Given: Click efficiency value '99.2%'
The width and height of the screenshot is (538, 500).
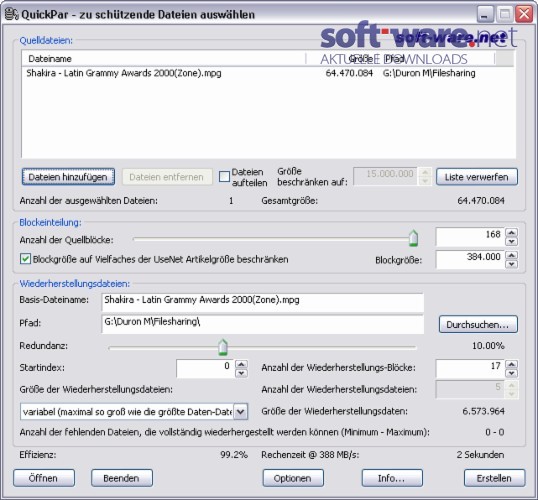Looking at the screenshot, I should coord(234,455).
